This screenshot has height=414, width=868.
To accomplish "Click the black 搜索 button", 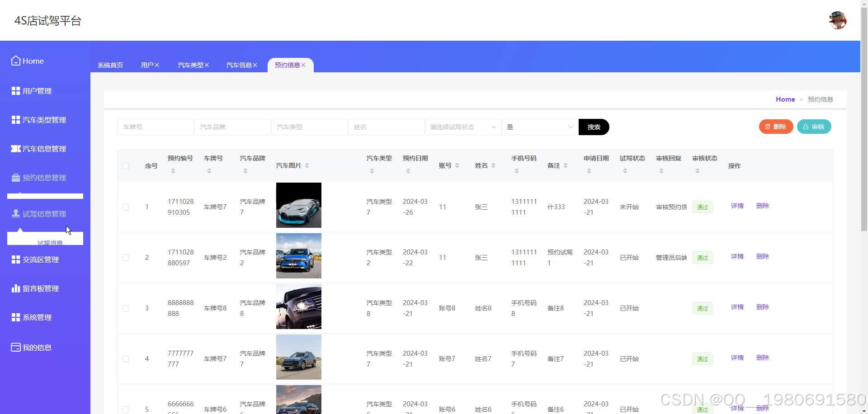I will coord(594,127).
